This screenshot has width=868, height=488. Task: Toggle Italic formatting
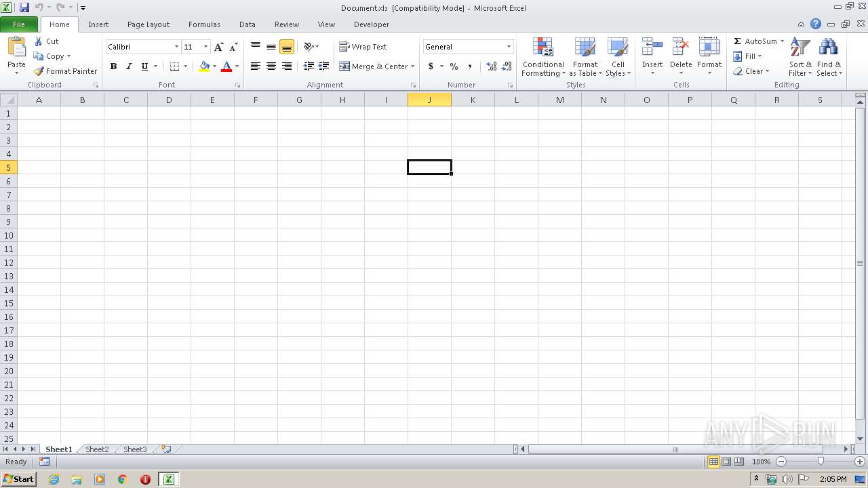[129, 66]
